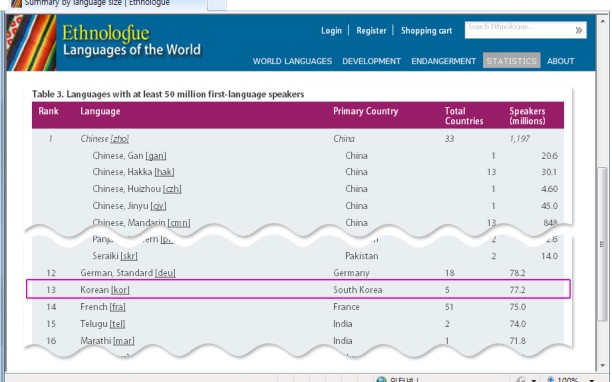612x382 pixels.
Task: Click the Table 3 caption text
Action: coord(168,94)
